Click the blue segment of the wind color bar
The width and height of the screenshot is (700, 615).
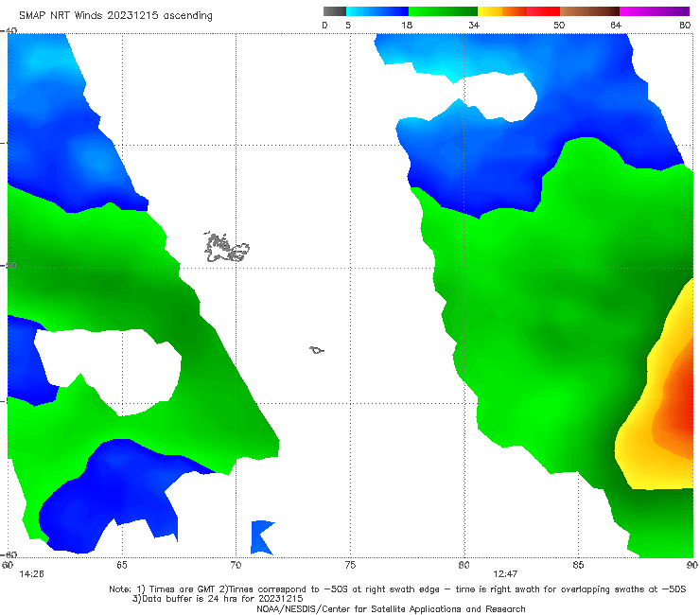click(x=377, y=11)
